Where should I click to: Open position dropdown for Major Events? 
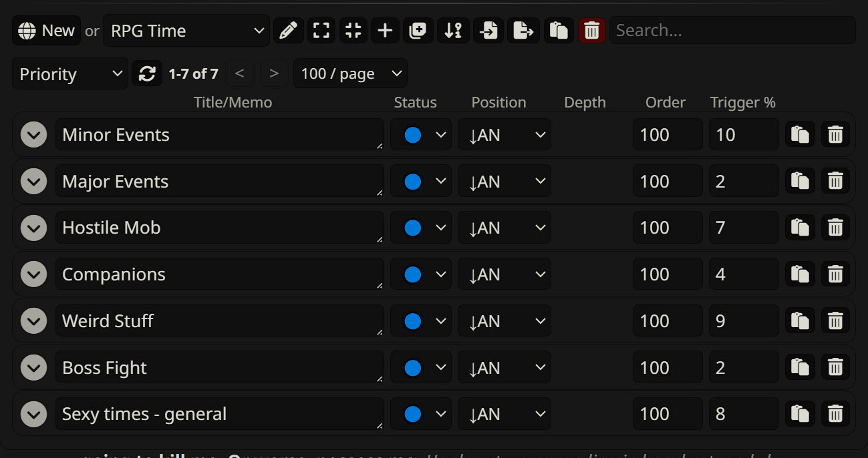pyautogui.click(x=504, y=182)
